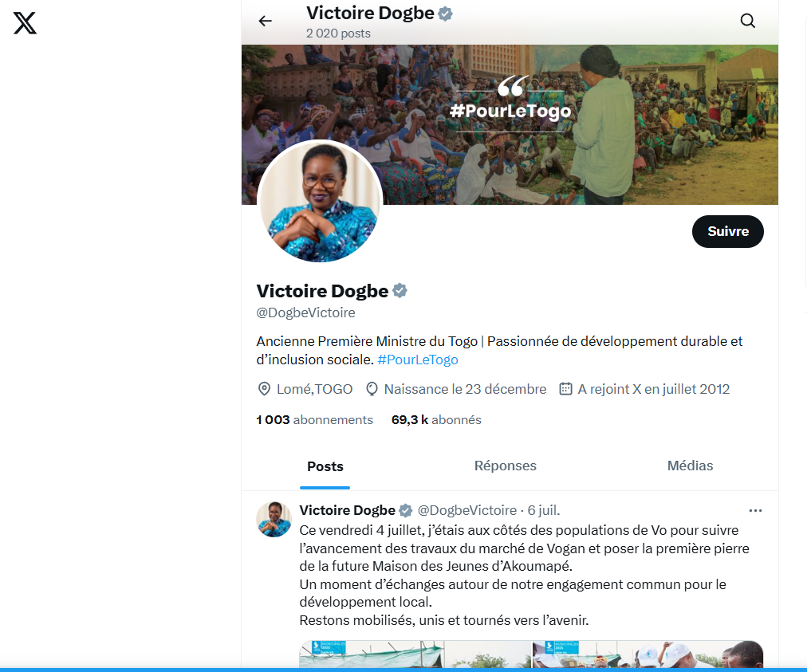This screenshot has width=807, height=672.
Task: Switch to the Réponses tab
Action: 505,466
